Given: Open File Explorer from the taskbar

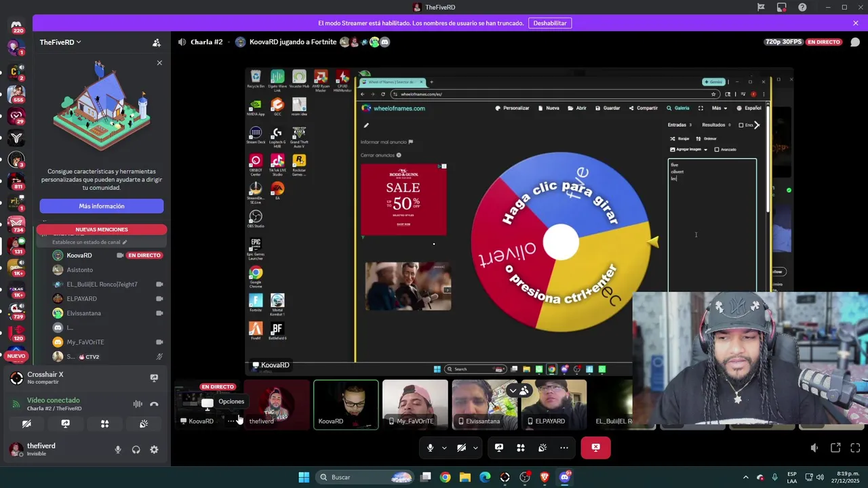Looking at the screenshot, I should point(465,477).
